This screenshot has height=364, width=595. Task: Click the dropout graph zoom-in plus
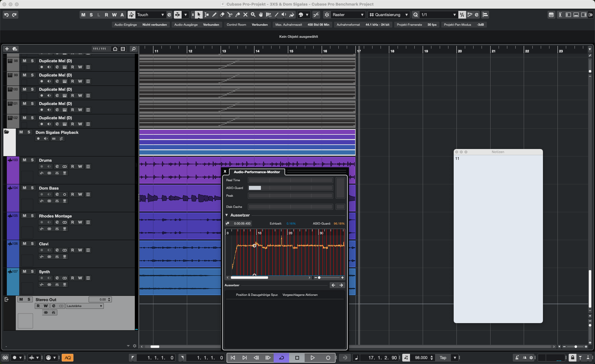[x=342, y=278]
